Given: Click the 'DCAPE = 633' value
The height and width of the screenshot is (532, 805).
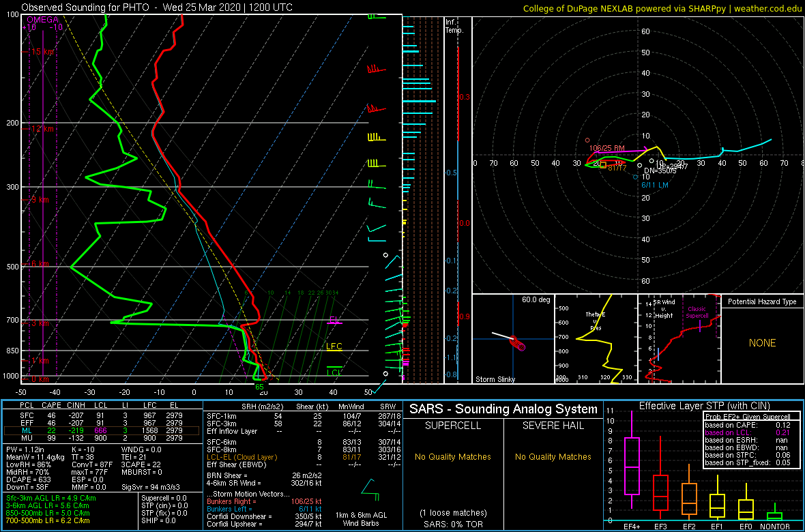Looking at the screenshot, I should click(x=28, y=481).
